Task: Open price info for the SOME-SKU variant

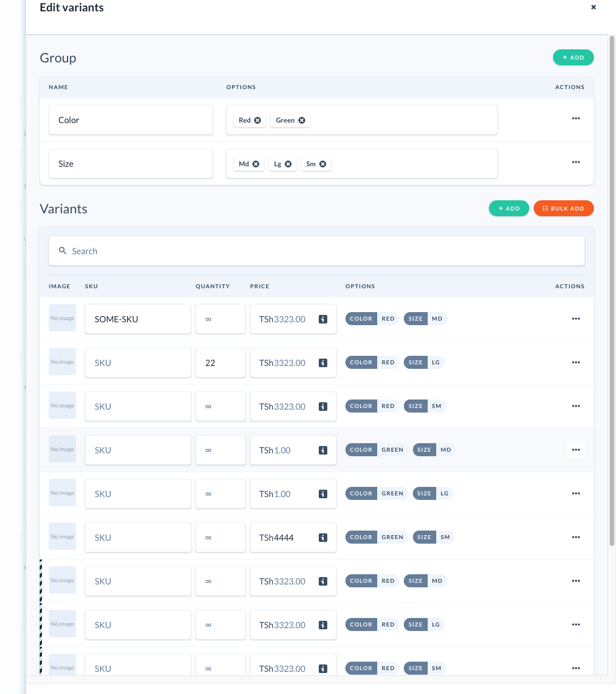Action: click(323, 319)
